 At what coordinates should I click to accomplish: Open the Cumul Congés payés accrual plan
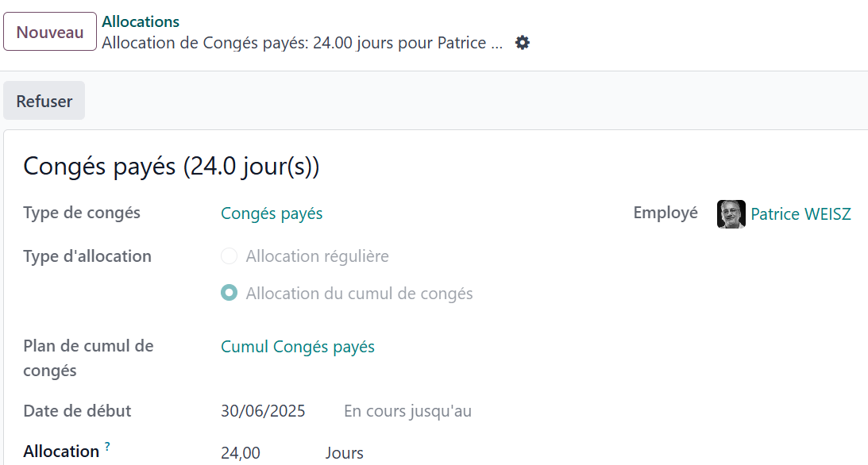click(298, 347)
